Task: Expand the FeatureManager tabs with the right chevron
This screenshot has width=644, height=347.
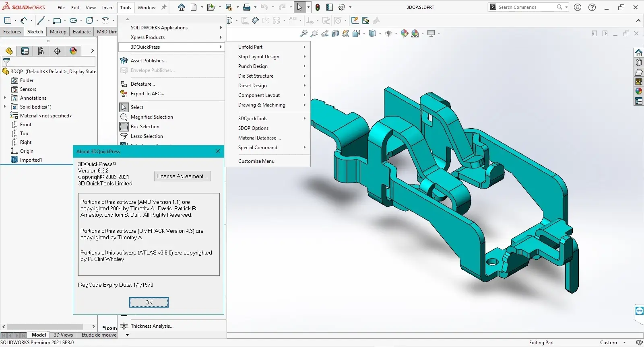Action: [92, 51]
